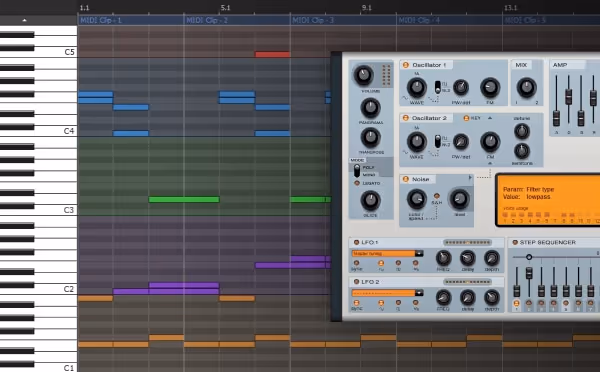Click the small arrow below Oscillator 2 FM
Image resolution: width=600 pixels, height=372 pixels.
tap(490, 163)
